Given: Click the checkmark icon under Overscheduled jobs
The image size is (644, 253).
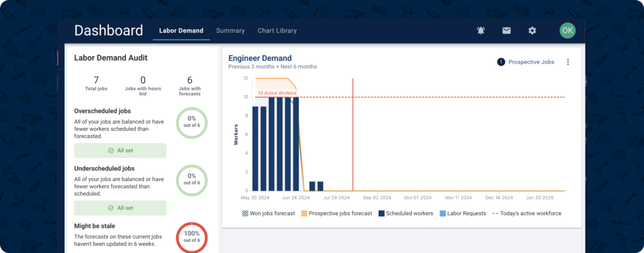Looking at the screenshot, I should point(111,150).
